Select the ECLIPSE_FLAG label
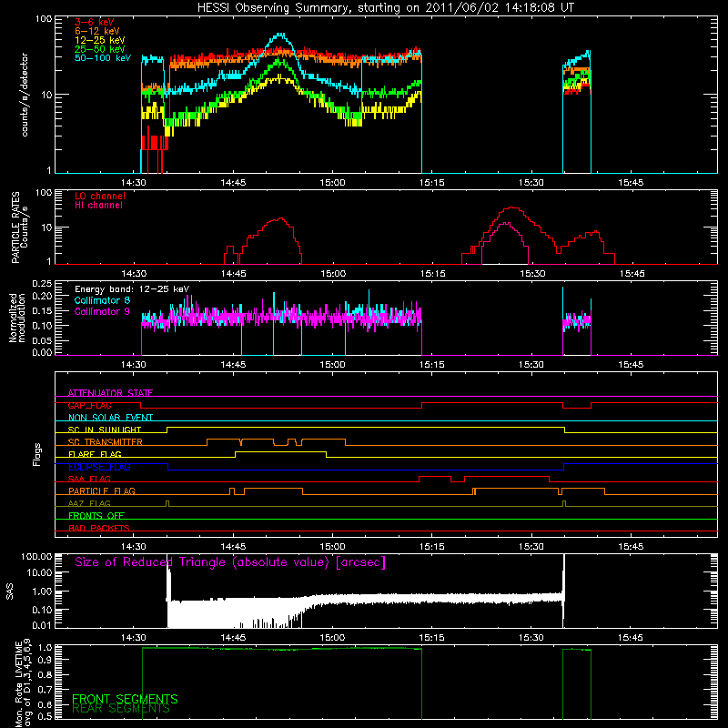The height and width of the screenshot is (728, 728). pyautogui.click(x=99, y=467)
